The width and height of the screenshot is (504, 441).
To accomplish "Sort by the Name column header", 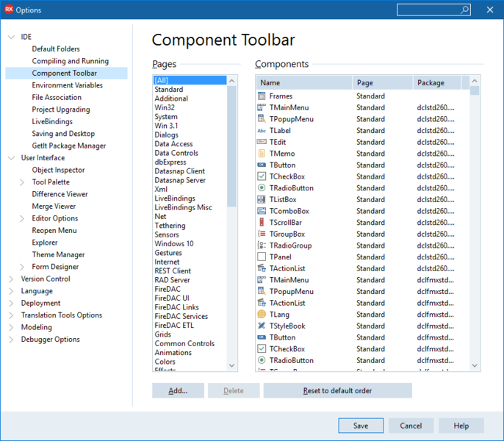I will click(x=304, y=82).
